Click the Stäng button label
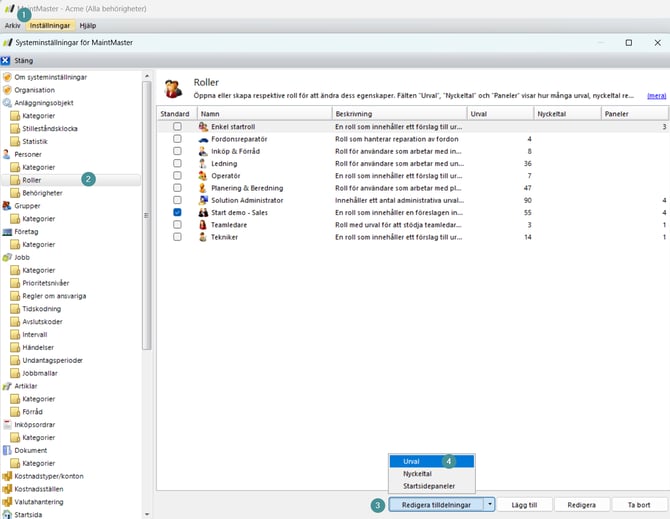The height and width of the screenshot is (519, 670). coord(24,61)
